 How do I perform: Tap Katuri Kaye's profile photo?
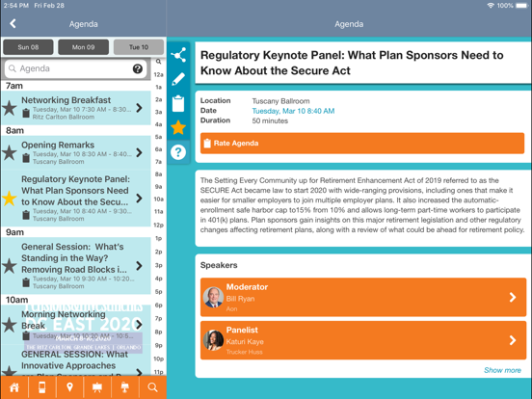[x=213, y=340]
